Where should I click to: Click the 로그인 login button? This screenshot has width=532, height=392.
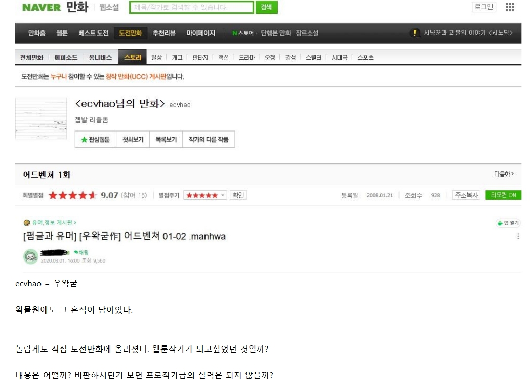(x=483, y=7)
